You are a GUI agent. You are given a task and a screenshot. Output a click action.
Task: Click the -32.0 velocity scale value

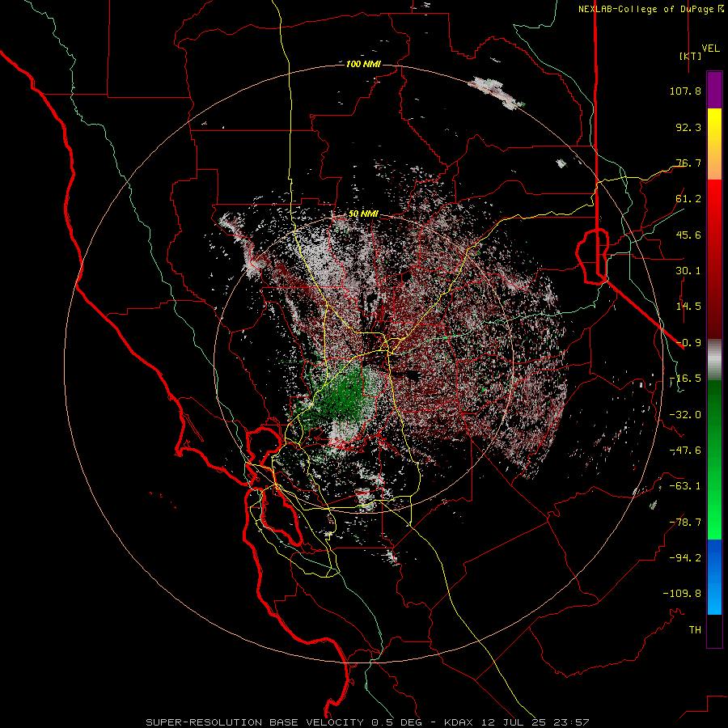click(x=685, y=415)
